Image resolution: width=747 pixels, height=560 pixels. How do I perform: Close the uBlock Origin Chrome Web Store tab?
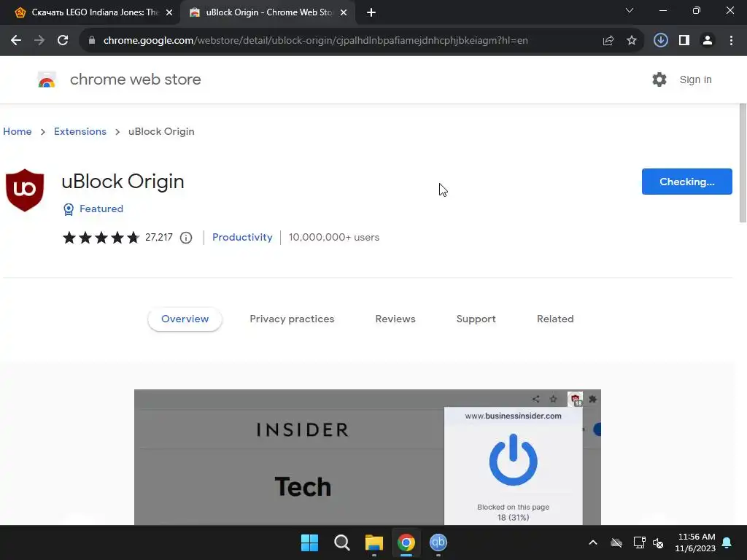point(344,13)
